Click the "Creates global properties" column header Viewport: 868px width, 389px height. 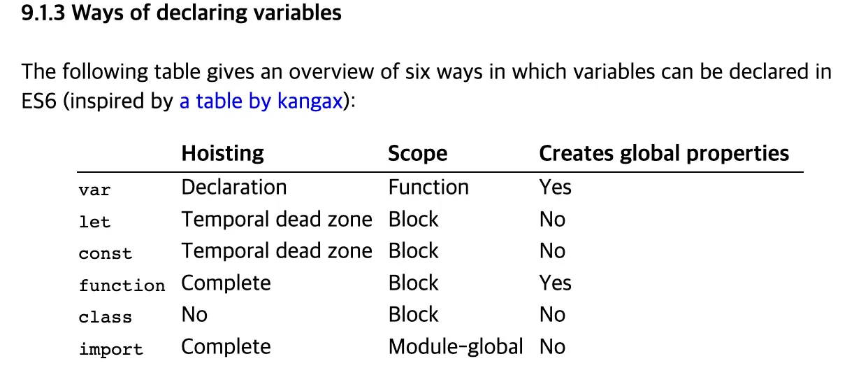point(663,153)
